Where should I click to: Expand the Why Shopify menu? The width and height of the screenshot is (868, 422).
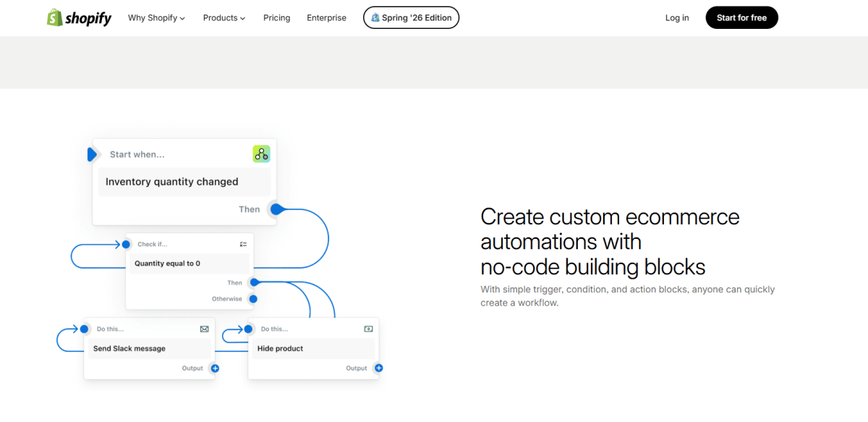(156, 18)
